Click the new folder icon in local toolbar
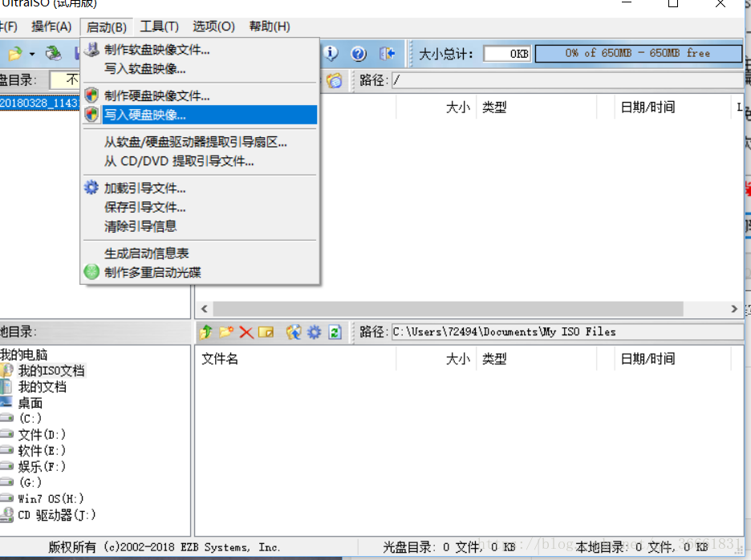Viewport: 751px width, 560px height. [226, 331]
